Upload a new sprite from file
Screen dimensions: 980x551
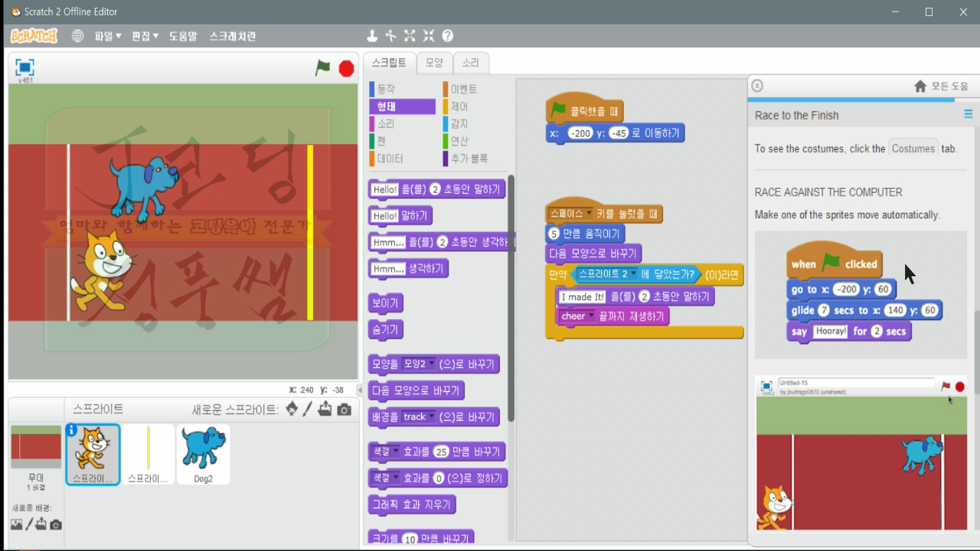(325, 409)
